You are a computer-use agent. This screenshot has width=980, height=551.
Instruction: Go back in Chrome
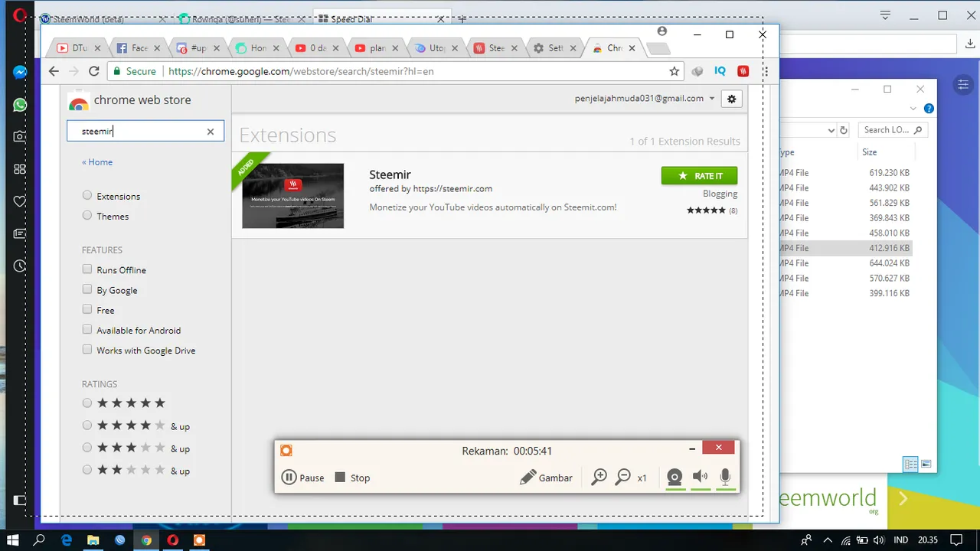click(x=53, y=71)
